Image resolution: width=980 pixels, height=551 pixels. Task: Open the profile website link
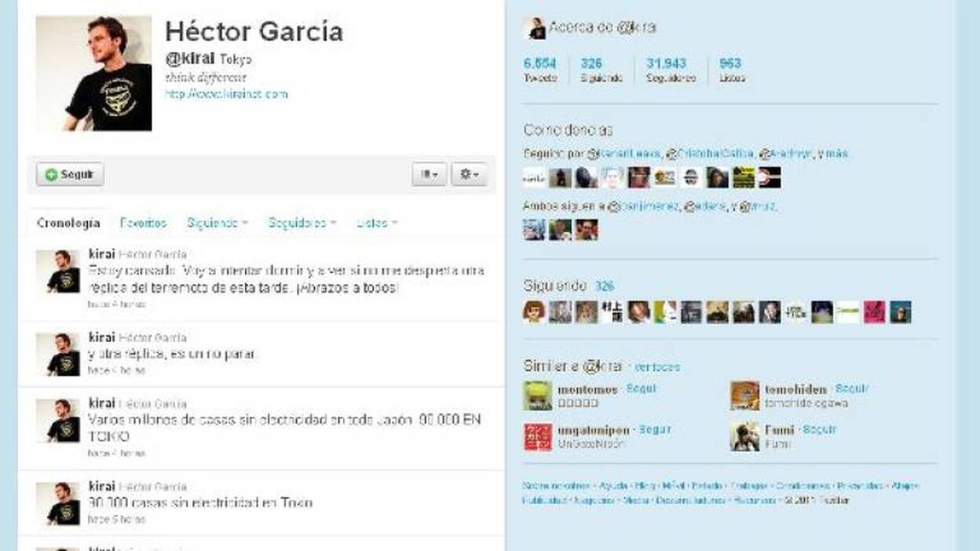(x=226, y=94)
